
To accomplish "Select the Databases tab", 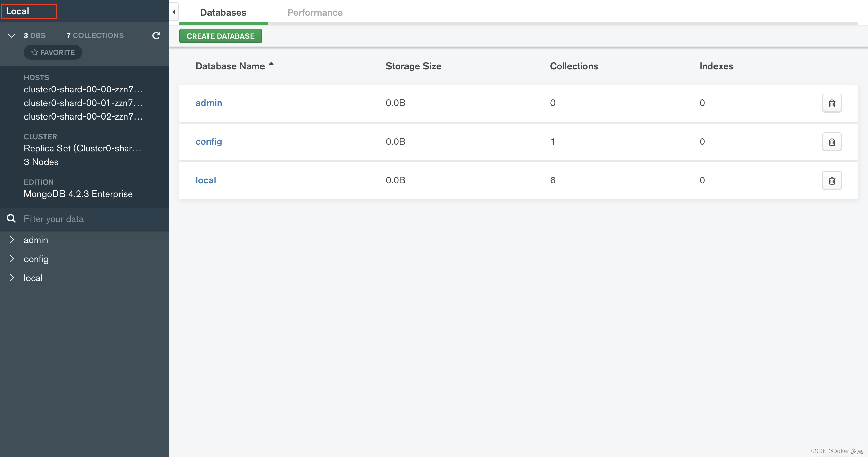I will point(223,13).
